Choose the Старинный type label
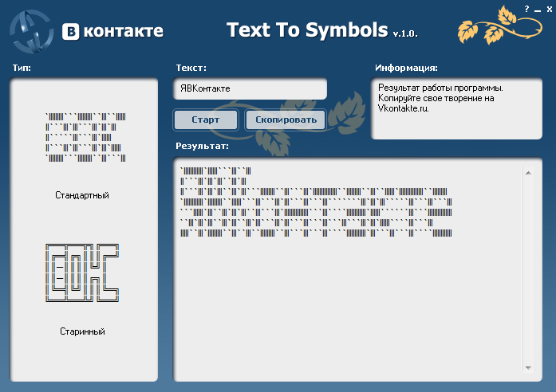The image size is (556, 392). pos(82,331)
